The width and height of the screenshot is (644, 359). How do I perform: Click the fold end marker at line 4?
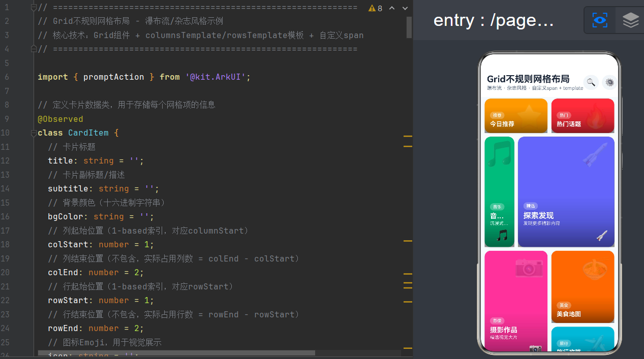click(x=34, y=49)
